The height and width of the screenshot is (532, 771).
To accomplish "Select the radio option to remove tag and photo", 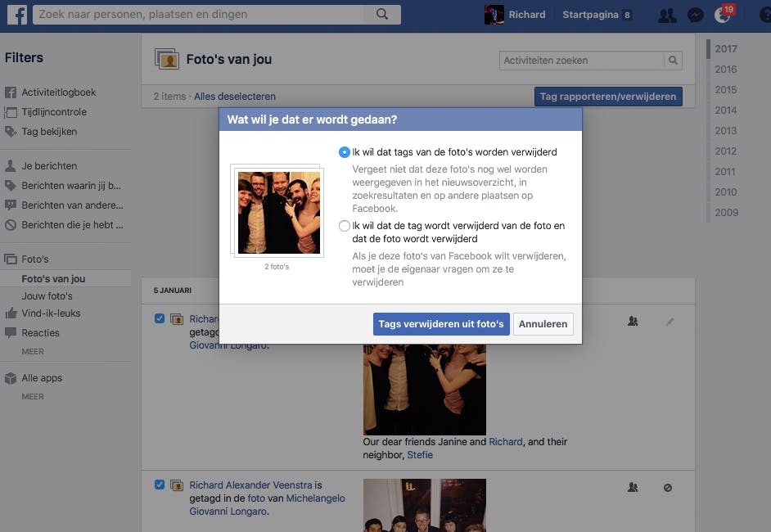I will click(345, 226).
